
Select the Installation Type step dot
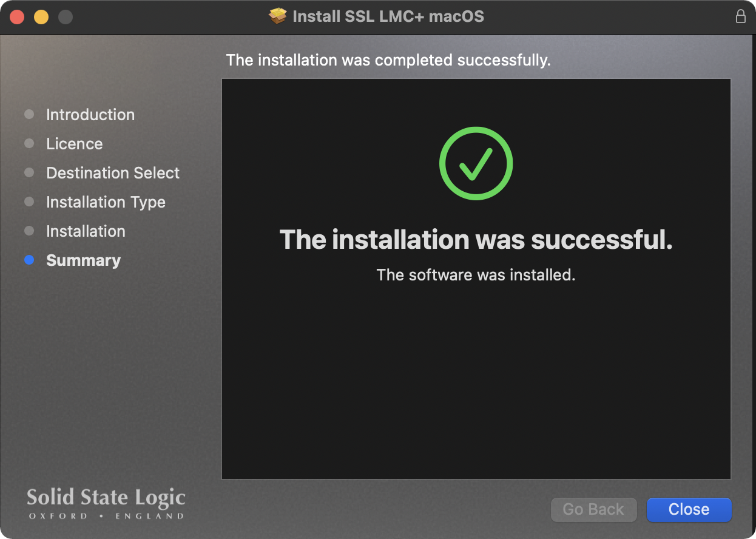29,202
